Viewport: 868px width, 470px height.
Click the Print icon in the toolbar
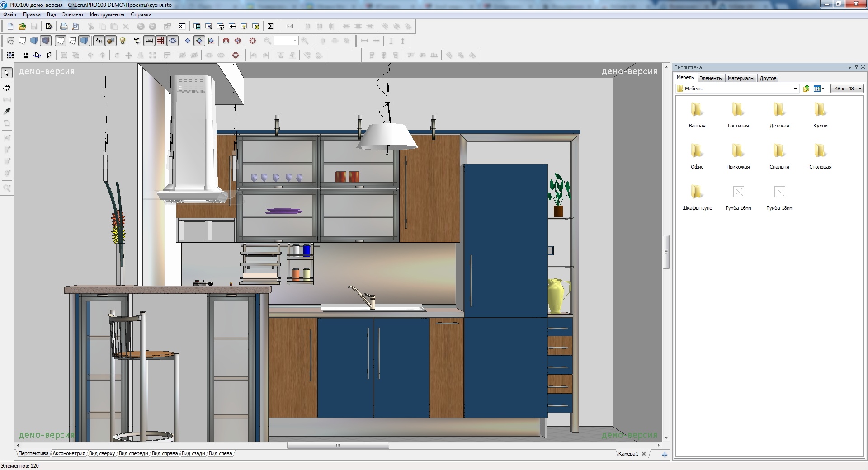point(64,26)
